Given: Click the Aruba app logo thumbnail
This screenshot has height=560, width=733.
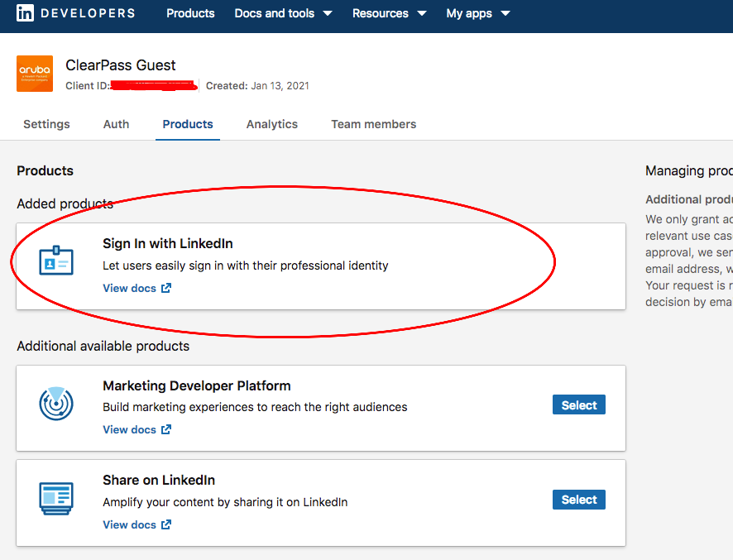Looking at the screenshot, I should pyautogui.click(x=35, y=74).
